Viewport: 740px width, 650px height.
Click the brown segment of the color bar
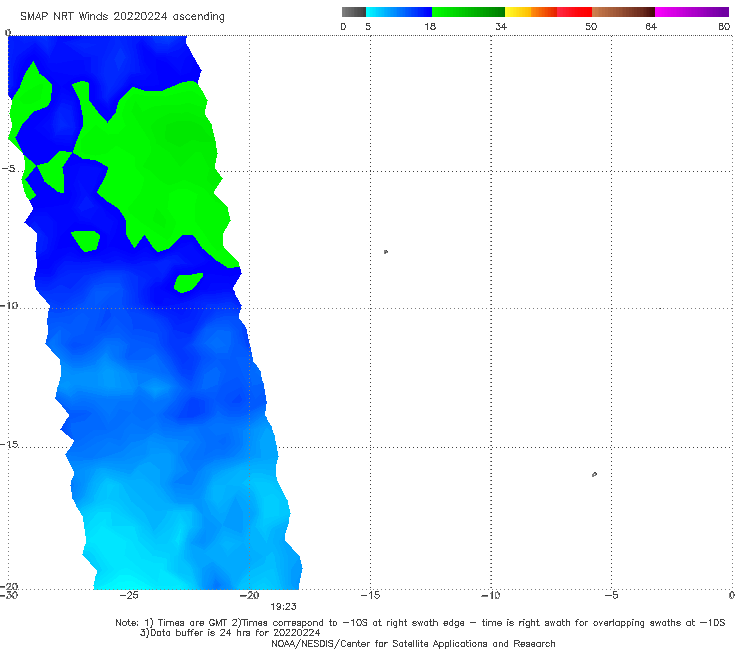623,12
